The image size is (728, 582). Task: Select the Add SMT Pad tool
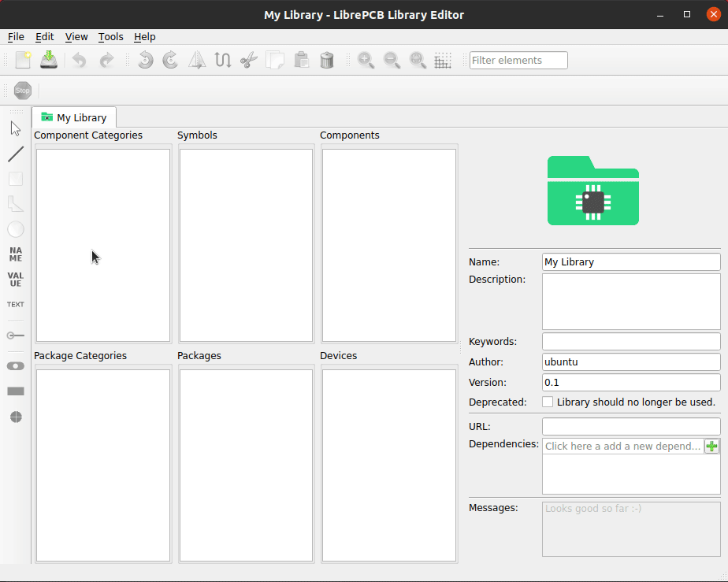coord(16,391)
